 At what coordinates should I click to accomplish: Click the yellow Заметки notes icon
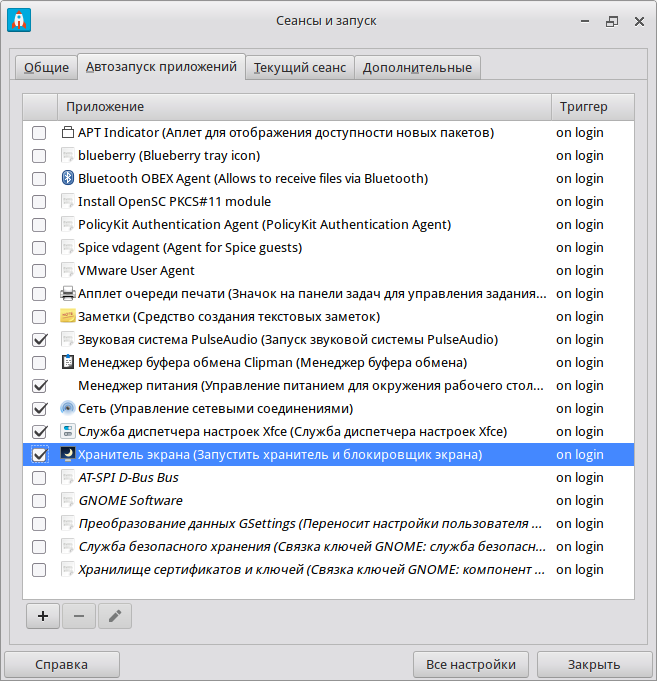point(68,317)
